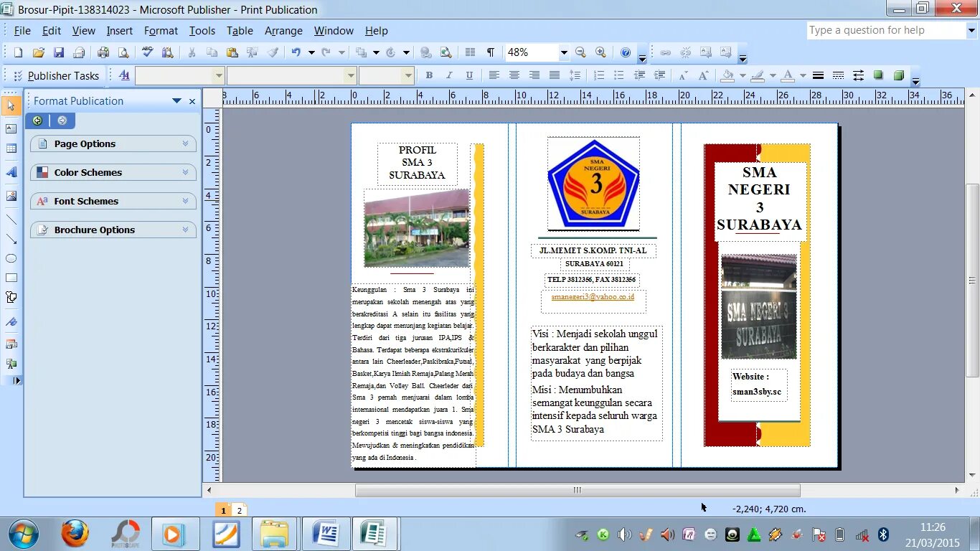The image size is (980, 551).
Task: Open the zoom percentage dropdown
Action: pyautogui.click(x=564, y=52)
